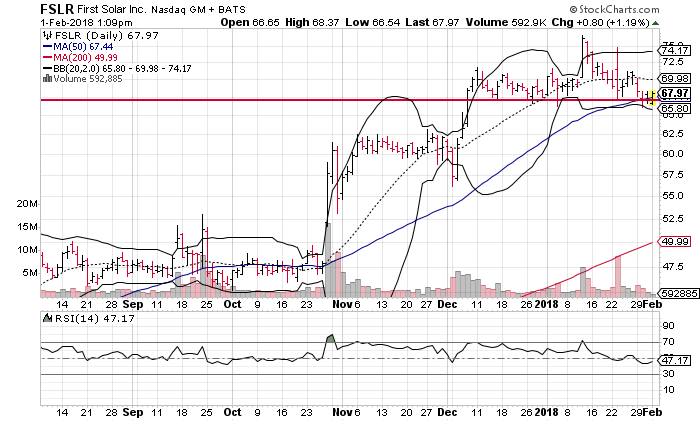700x421 pixels.
Task: Click the High 68.37 header value
Action: coord(312,22)
